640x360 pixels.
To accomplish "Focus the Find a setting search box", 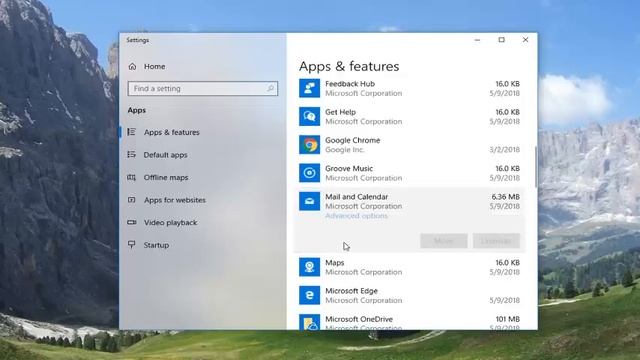I will coord(203,88).
